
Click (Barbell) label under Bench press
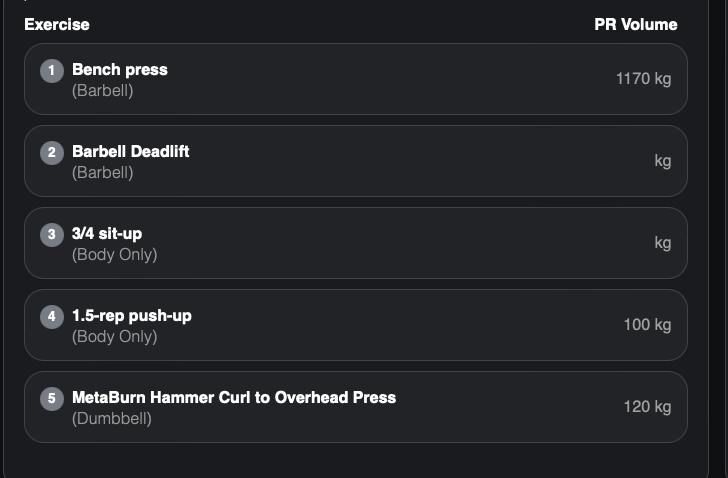[103, 90]
